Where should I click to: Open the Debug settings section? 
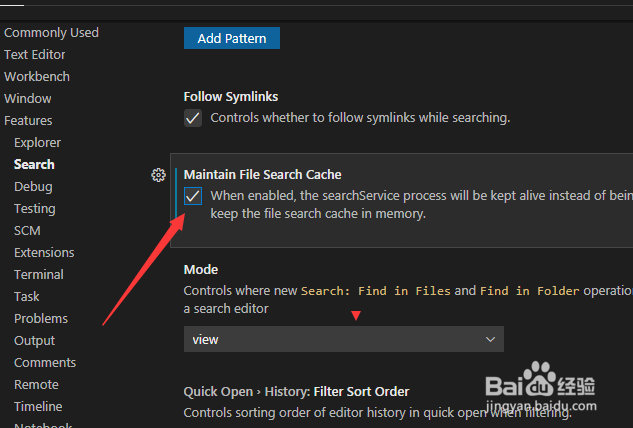pos(33,187)
